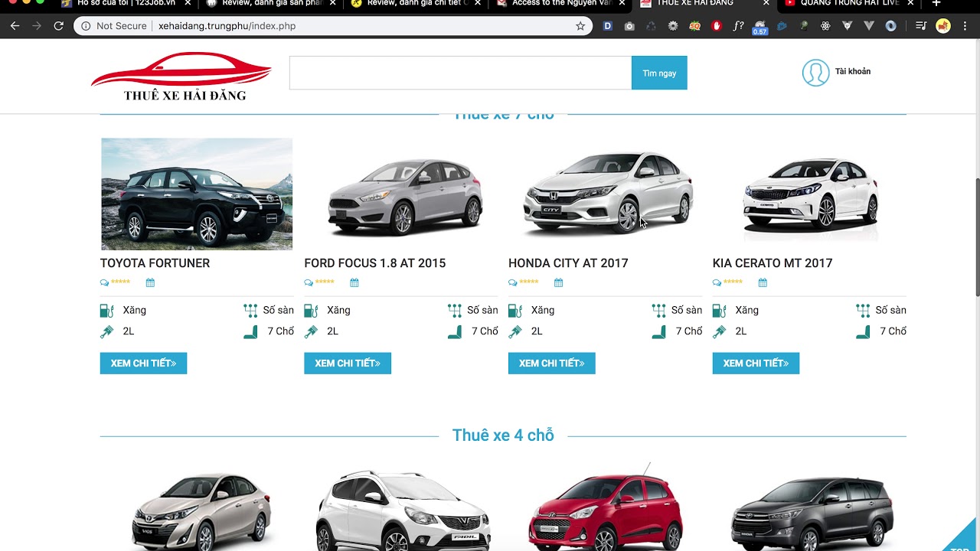
Task: Click the beige Toyota Vios image
Action: click(x=201, y=511)
